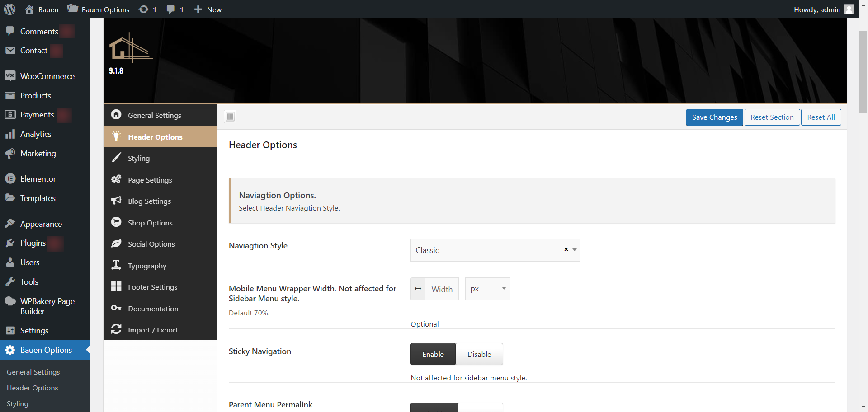
Task: Click Reset All button
Action: pos(821,117)
